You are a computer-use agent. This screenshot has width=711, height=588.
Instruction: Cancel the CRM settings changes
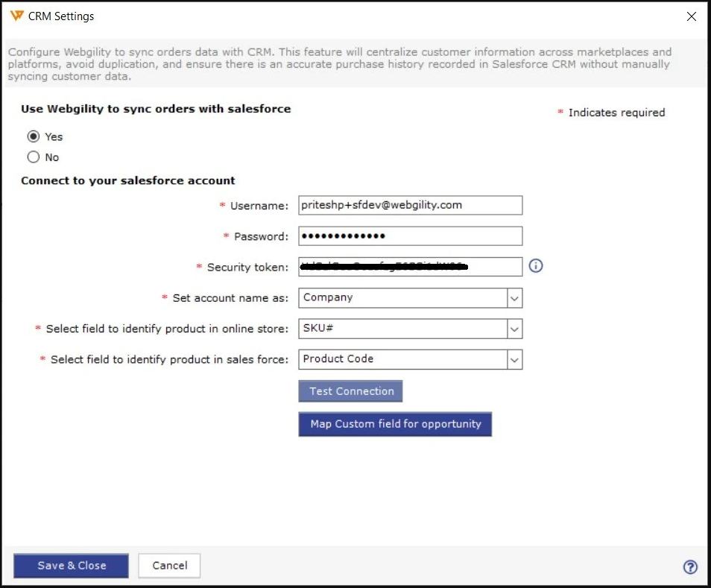[169, 566]
